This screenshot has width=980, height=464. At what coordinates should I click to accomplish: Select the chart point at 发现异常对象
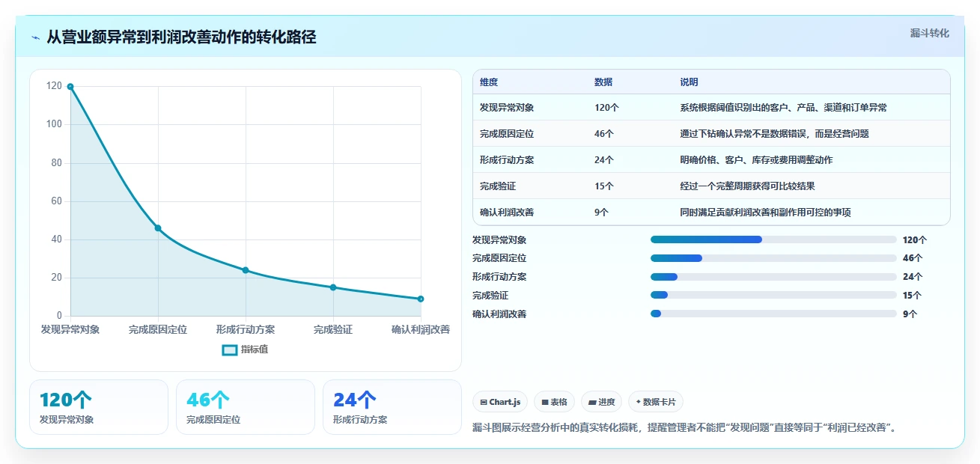click(x=70, y=87)
